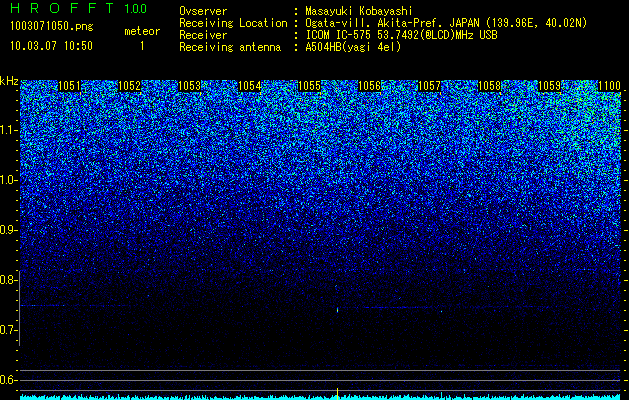The width and height of the screenshot is (629, 400).
Task: Click the gray vertical range bar beside 0.7
Action: coord(19,308)
